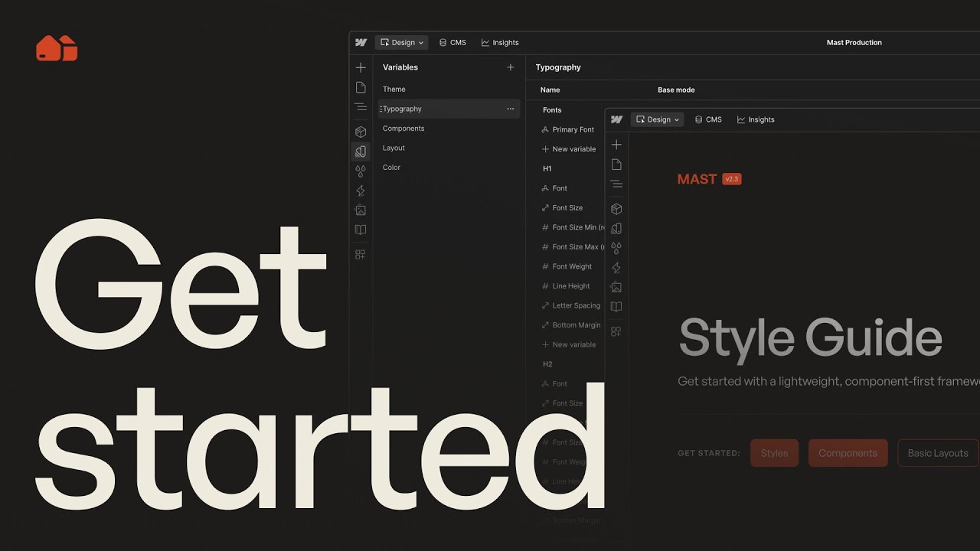Select the Bottom Margin variable row

tap(570, 325)
